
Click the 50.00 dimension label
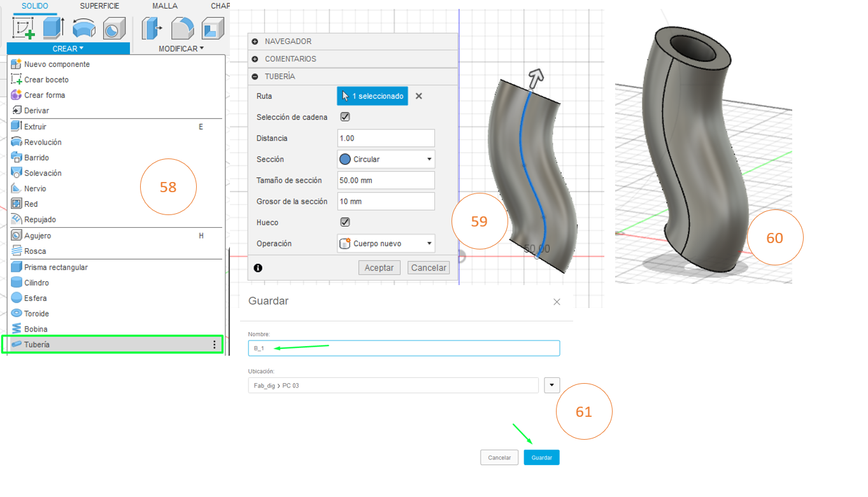pyautogui.click(x=536, y=249)
